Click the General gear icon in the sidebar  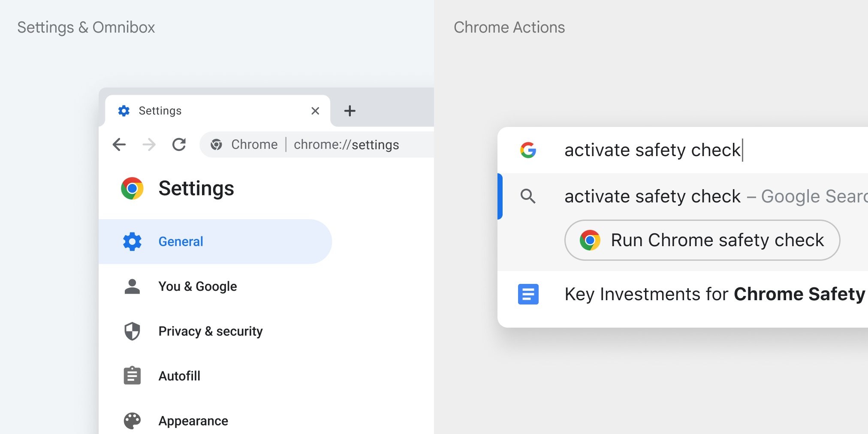(132, 241)
